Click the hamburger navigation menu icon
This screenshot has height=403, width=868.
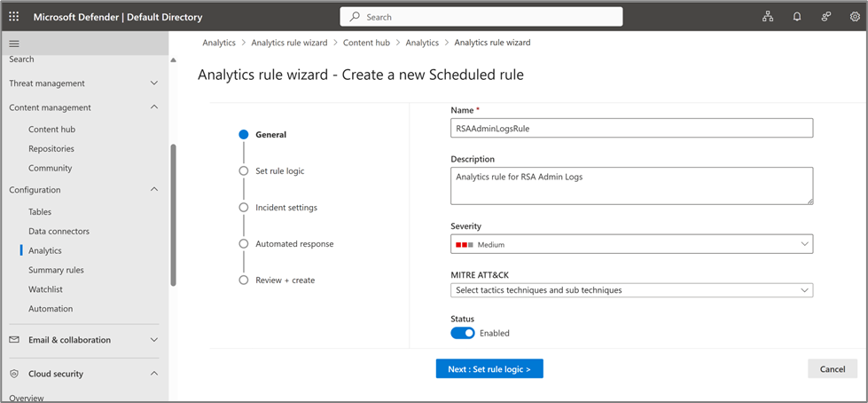click(14, 43)
